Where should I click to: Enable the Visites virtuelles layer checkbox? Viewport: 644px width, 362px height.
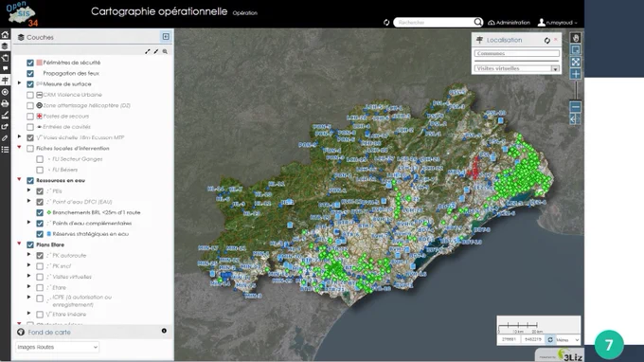click(x=40, y=277)
